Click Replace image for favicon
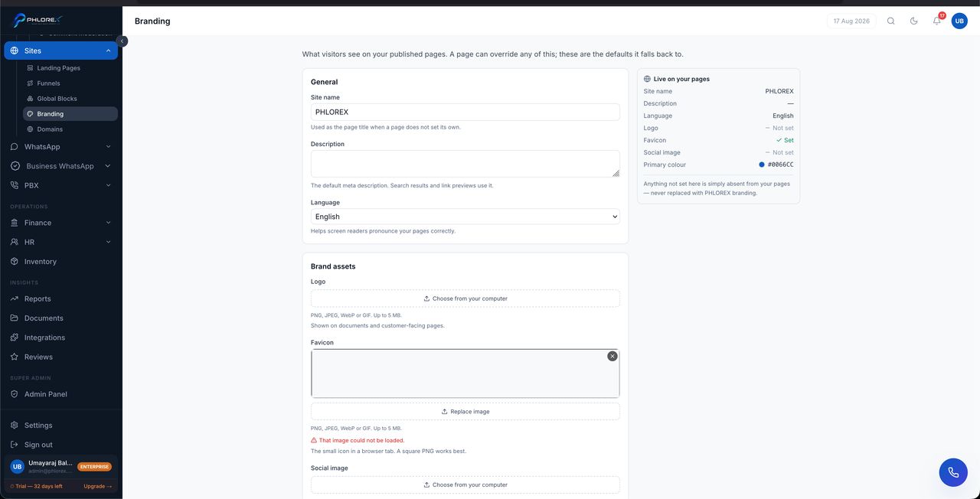The width and height of the screenshot is (980, 499). click(x=465, y=412)
